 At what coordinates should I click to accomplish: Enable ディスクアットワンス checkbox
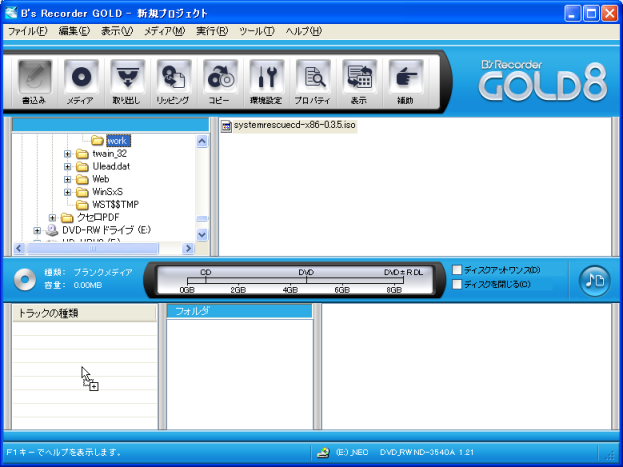(457, 270)
